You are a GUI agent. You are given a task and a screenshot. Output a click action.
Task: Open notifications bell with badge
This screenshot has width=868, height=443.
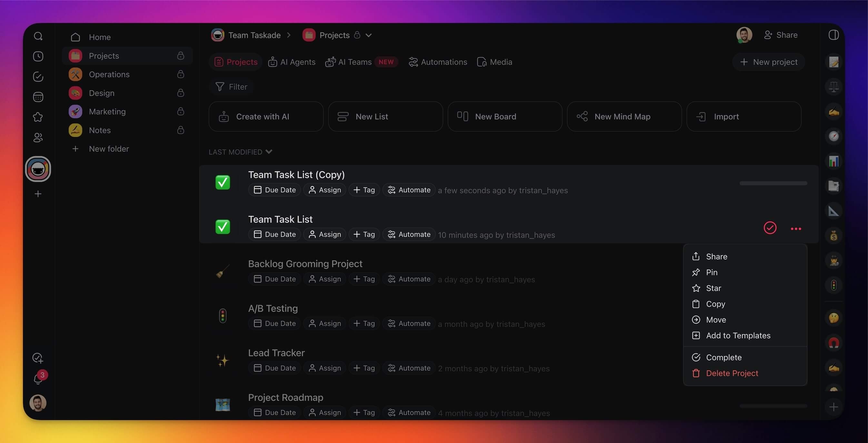click(38, 379)
